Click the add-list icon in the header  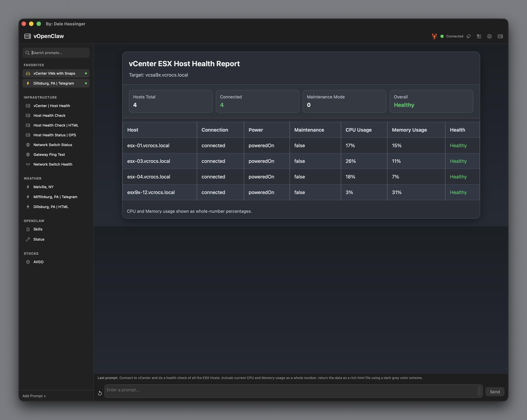pos(479,36)
